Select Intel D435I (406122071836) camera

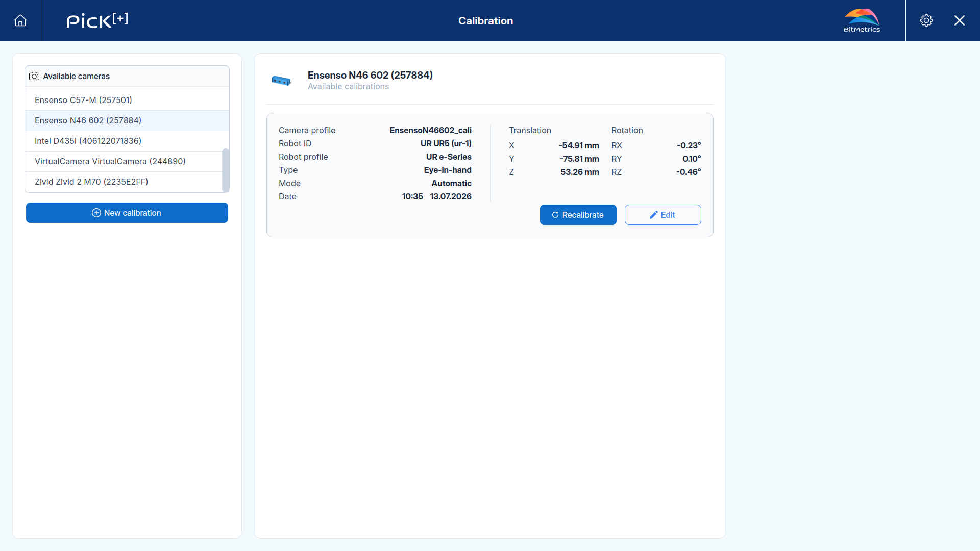pyautogui.click(x=127, y=141)
